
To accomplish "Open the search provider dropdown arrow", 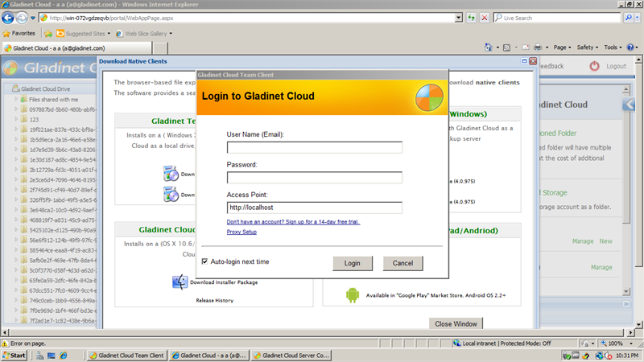I will click(x=638, y=18).
